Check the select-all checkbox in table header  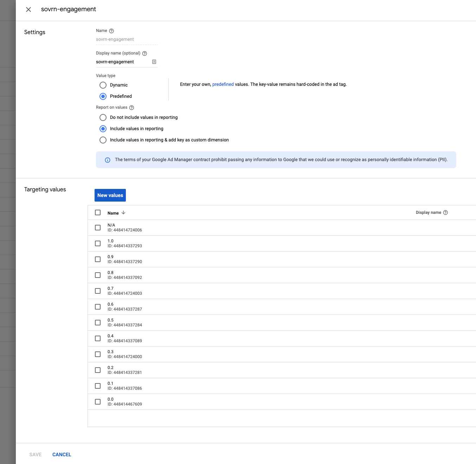pyautogui.click(x=98, y=212)
